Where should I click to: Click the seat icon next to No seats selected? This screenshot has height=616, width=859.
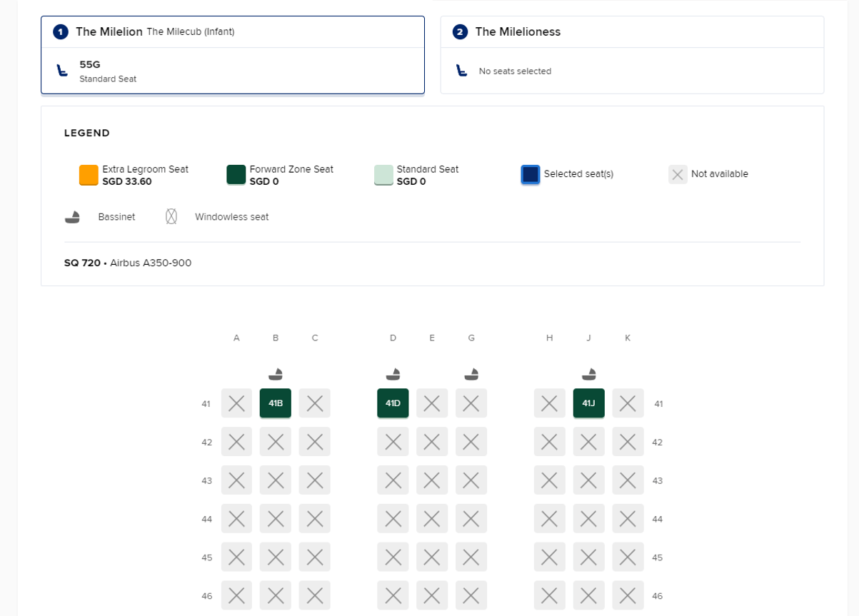[461, 71]
